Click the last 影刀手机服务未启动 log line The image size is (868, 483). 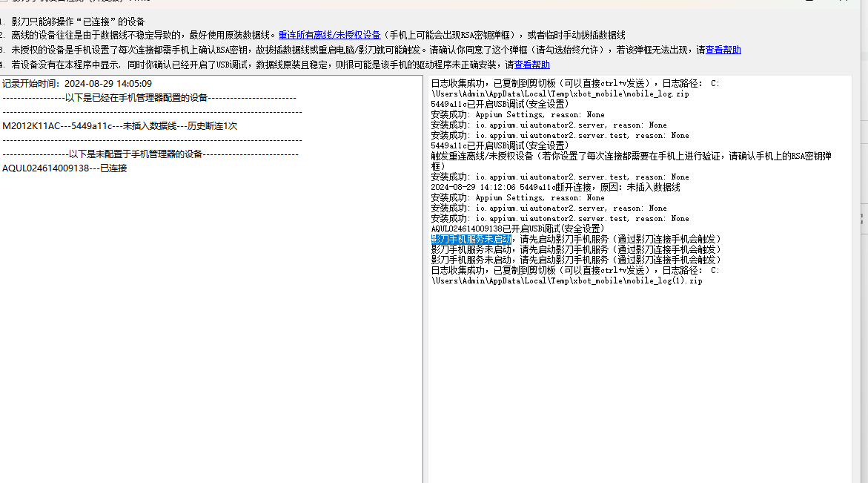click(576, 260)
